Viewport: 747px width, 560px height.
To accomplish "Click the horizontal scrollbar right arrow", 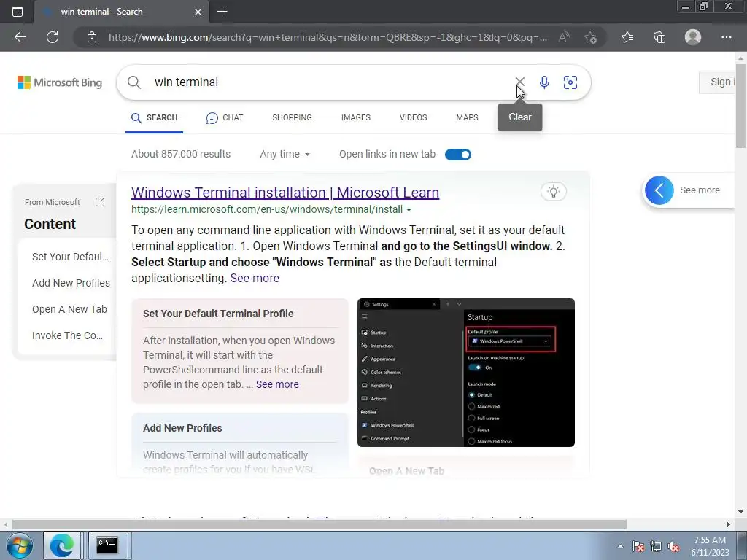I will point(729,524).
